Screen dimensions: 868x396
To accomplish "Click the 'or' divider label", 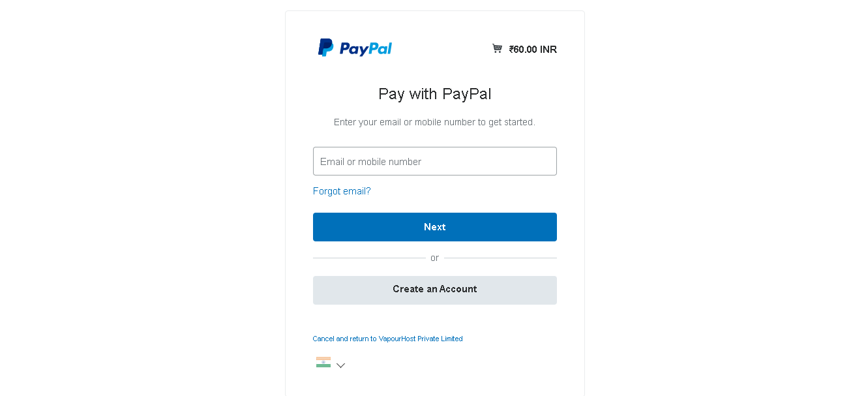I will (x=435, y=258).
